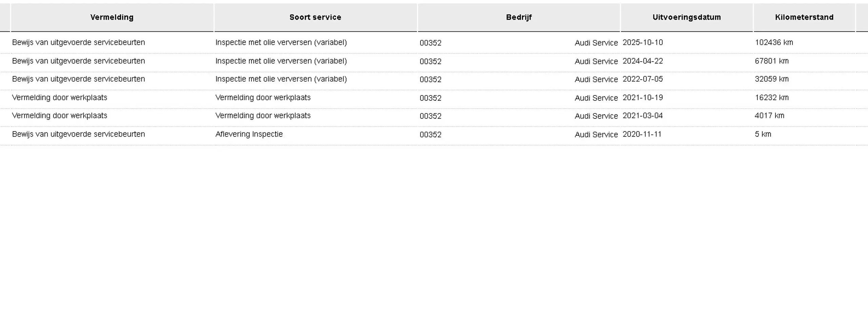Click company code 00352 in first row

[431, 43]
